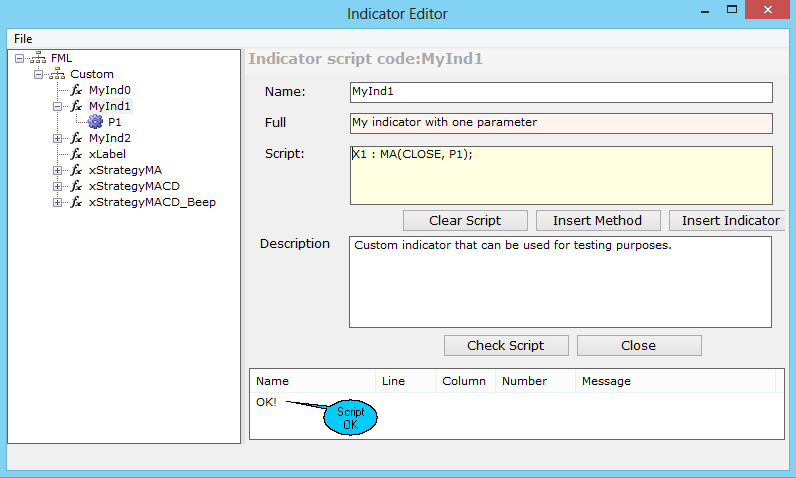Click the Insert Method button
796x478 pixels.
click(599, 220)
